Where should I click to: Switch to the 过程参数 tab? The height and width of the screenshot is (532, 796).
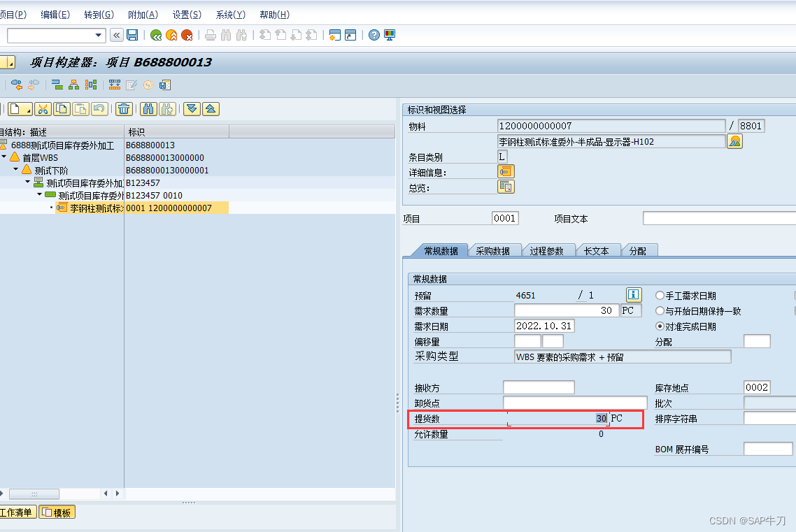coord(547,250)
